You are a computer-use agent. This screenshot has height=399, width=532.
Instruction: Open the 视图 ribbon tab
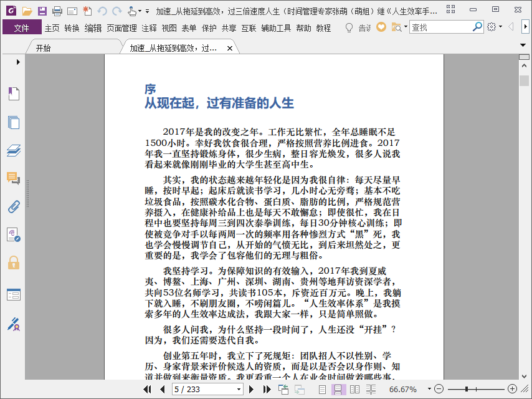point(169,28)
